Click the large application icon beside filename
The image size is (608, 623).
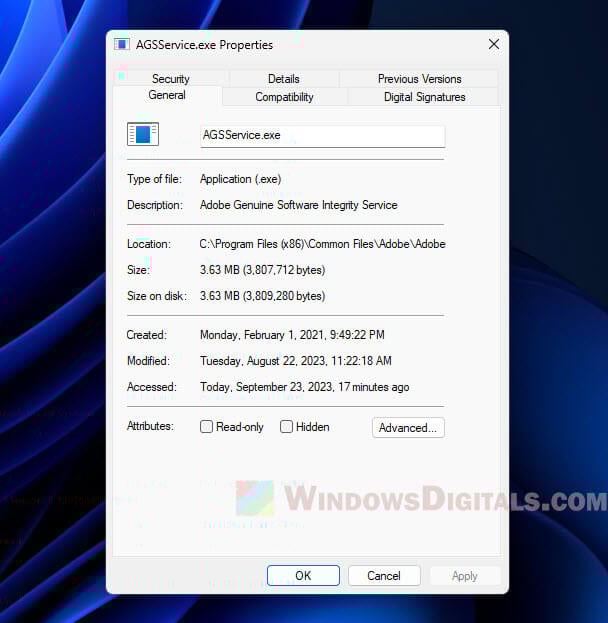click(x=143, y=134)
